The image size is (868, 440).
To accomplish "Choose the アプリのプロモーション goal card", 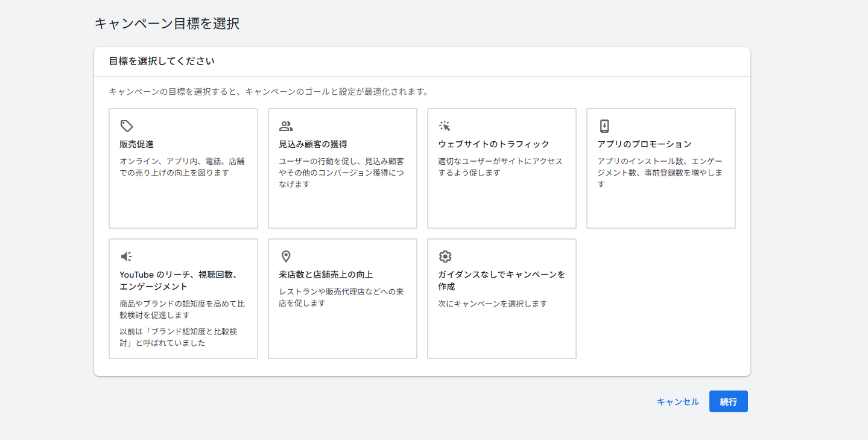I will coord(661,168).
